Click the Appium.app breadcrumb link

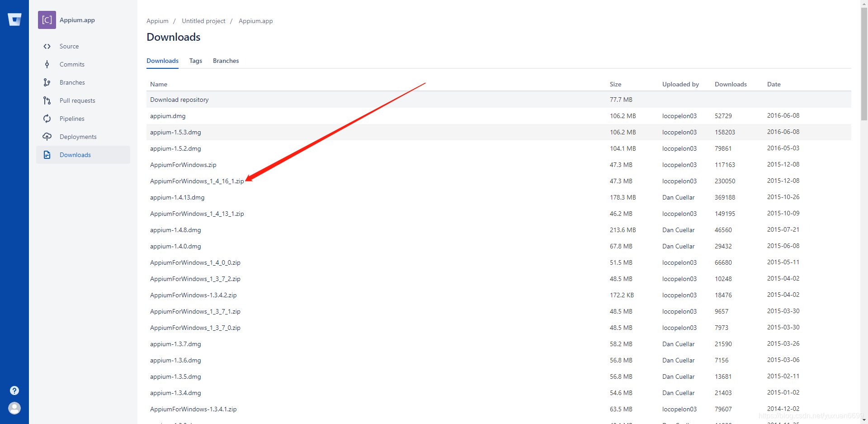(256, 21)
